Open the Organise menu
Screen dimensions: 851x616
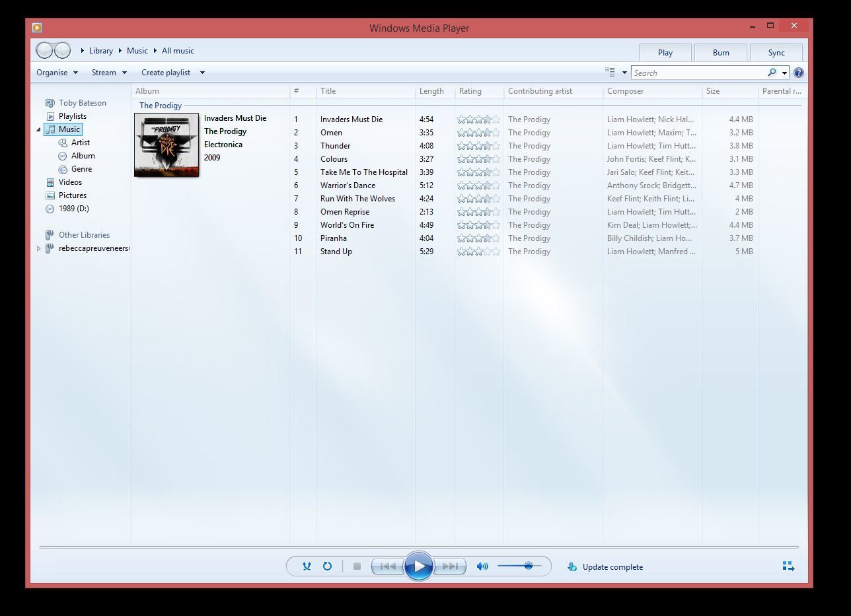[56, 72]
